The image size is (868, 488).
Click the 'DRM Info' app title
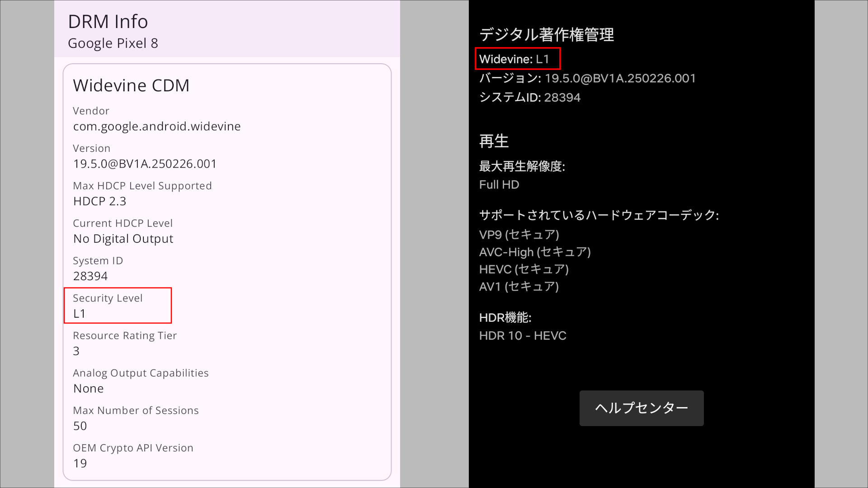[x=108, y=21]
